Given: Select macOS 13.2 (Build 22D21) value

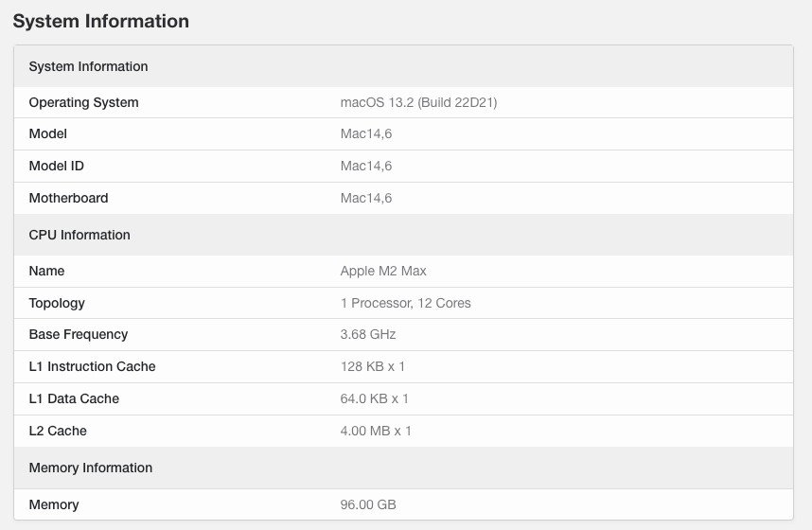Looking at the screenshot, I should tap(418, 102).
